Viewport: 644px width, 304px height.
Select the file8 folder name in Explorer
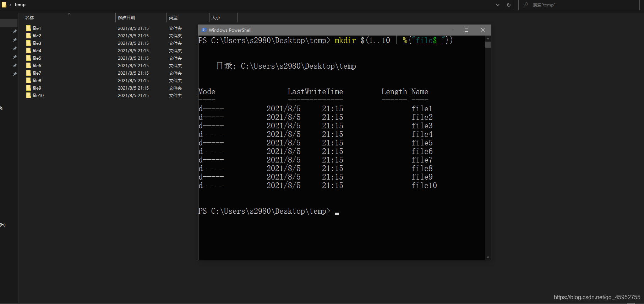tap(37, 80)
